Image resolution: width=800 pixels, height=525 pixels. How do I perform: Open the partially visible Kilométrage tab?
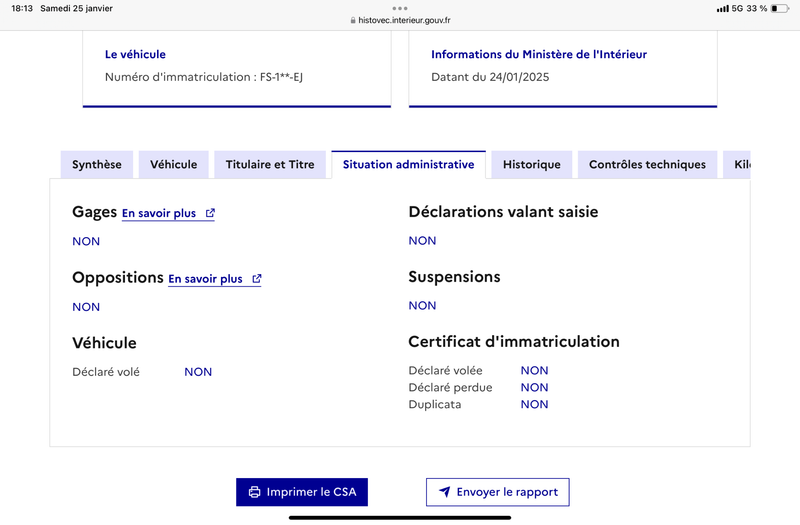(737, 164)
